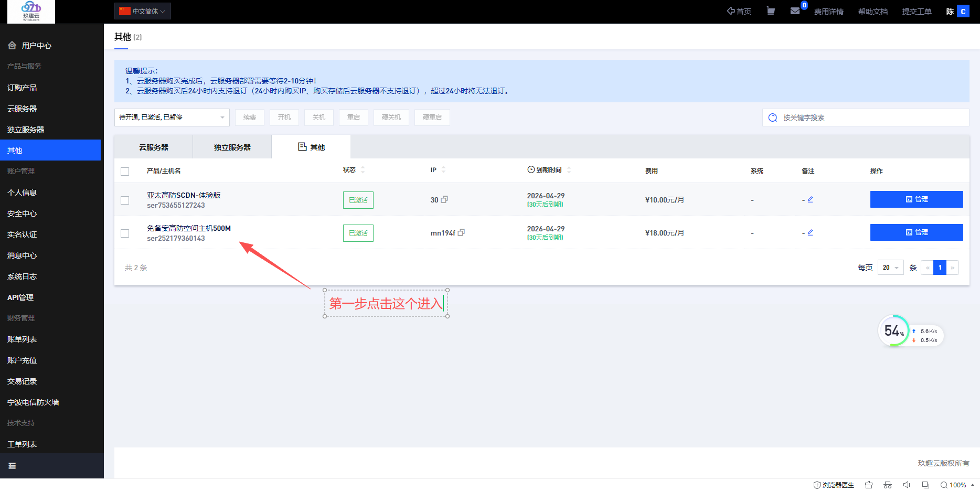The image size is (980, 491).
Task: Click the keyword search input field
Action: point(871,118)
